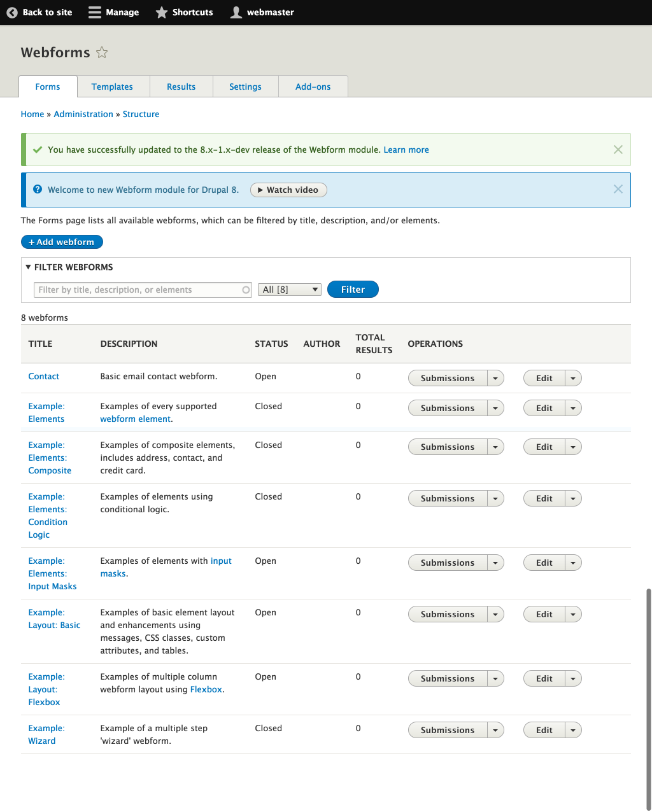The height and width of the screenshot is (812, 652).
Task: Edit the Example: Layout: Flexbox webform
Action: point(544,678)
